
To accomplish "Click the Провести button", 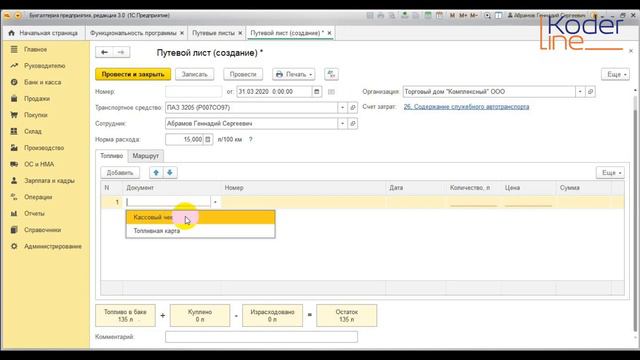I will coord(243,74).
